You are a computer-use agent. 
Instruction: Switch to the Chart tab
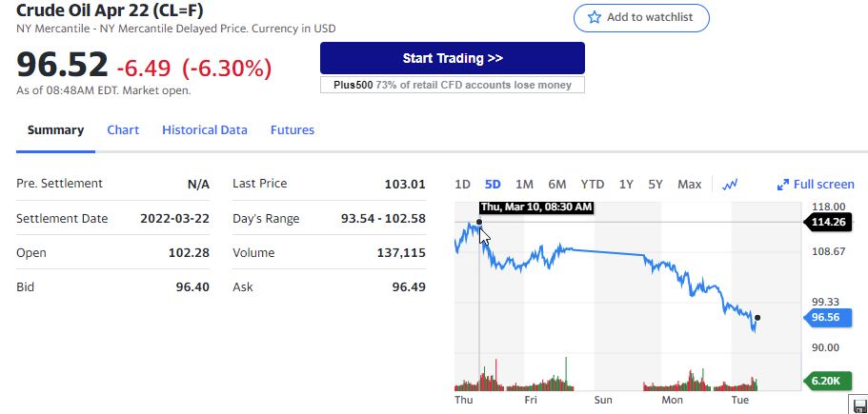(123, 130)
